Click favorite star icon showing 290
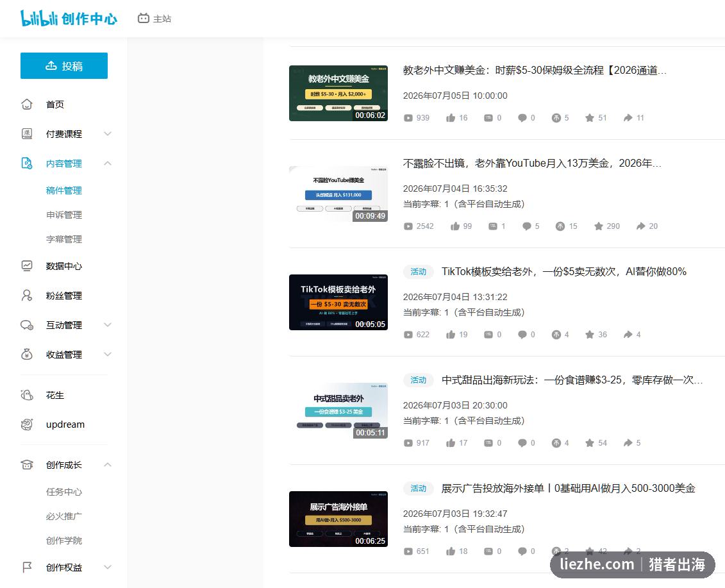This screenshot has width=725, height=588. click(x=598, y=226)
